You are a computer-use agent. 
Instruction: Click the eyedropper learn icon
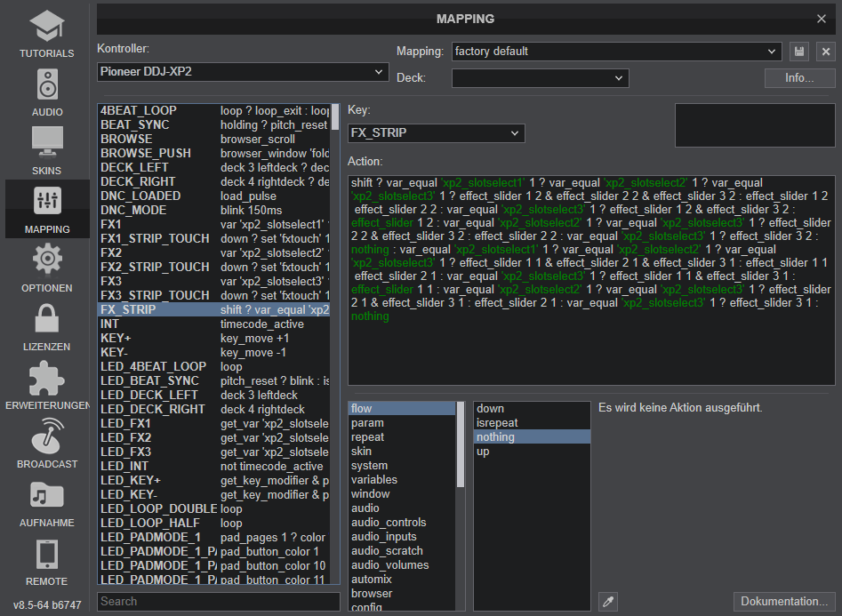(608, 602)
